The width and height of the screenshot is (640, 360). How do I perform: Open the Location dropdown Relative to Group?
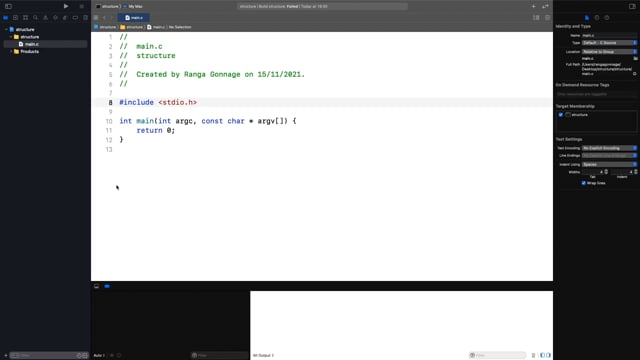pos(609,52)
